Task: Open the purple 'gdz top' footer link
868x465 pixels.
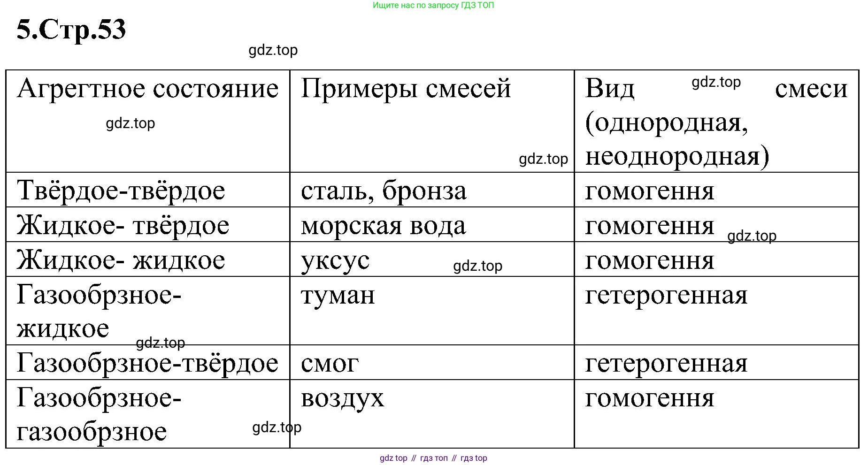Action: [393, 458]
